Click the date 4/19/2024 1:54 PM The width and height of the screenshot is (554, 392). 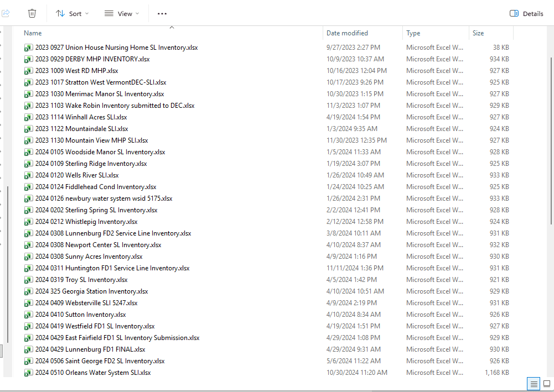(353, 117)
